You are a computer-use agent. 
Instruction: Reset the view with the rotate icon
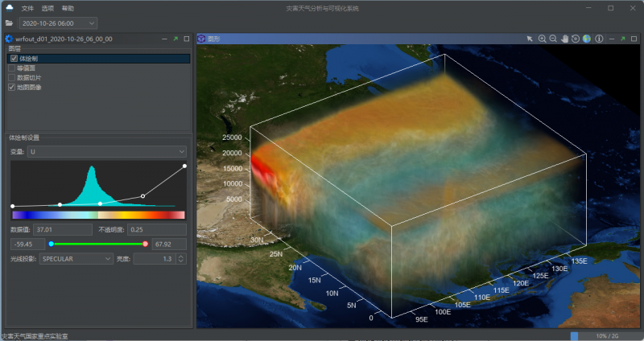pos(576,39)
